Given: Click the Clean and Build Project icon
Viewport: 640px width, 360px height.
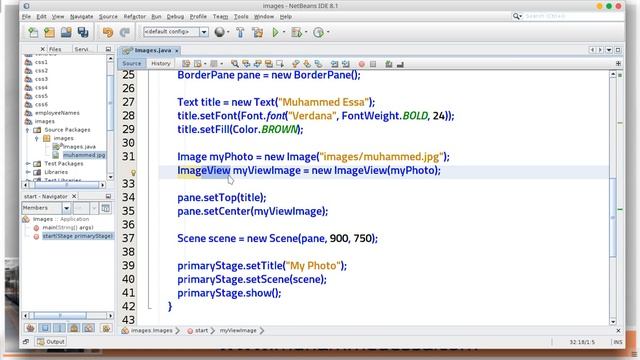Looking at the screenshot, I should [x=258, y=32].
